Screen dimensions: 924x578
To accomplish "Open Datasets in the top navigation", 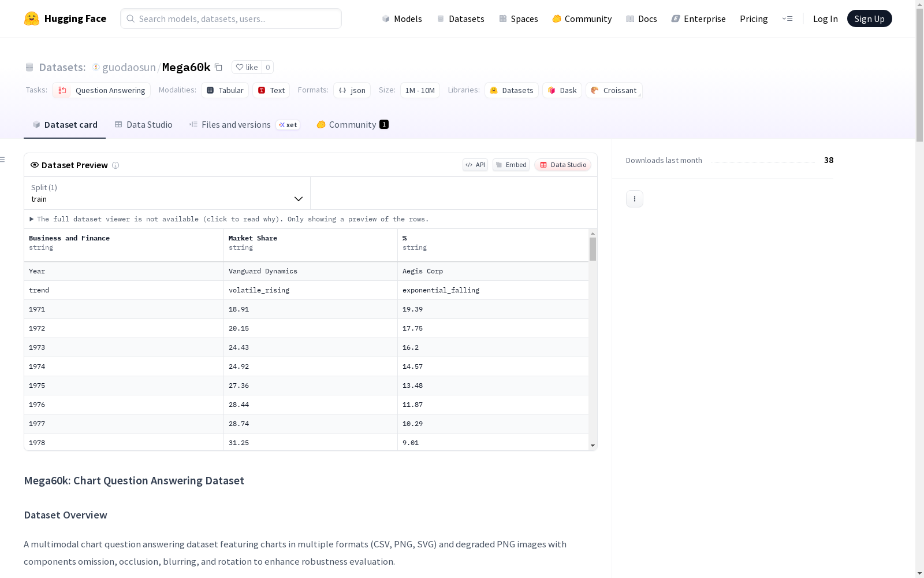I will [x=460, y=18].
